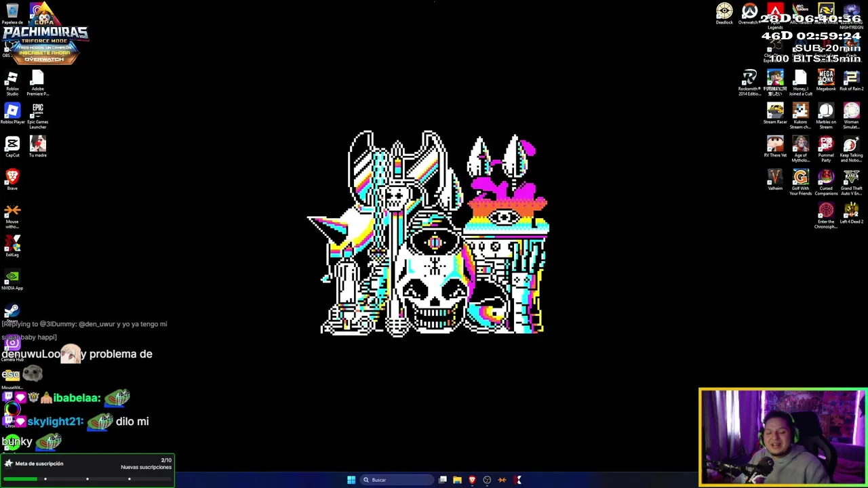The image size is (868, 488).
Task: Launch Deadlock from the desktop
Action: click(x=724, y=14)
